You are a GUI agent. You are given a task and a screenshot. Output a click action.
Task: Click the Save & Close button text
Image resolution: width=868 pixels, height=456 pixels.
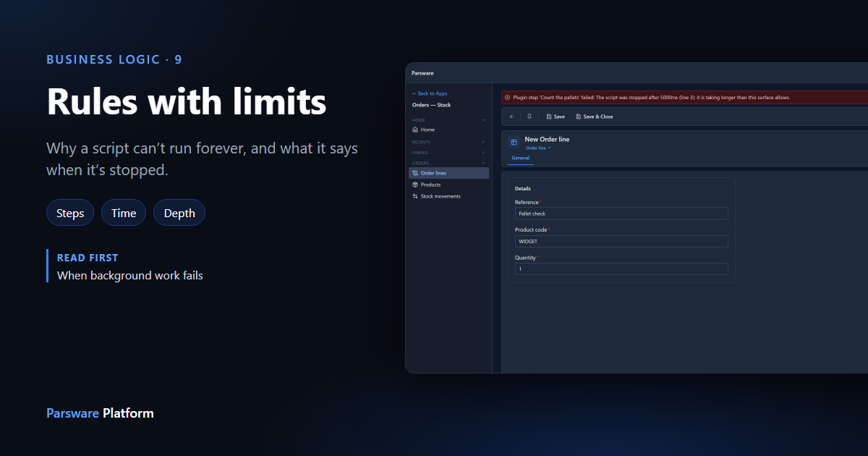tap(598, 117)
